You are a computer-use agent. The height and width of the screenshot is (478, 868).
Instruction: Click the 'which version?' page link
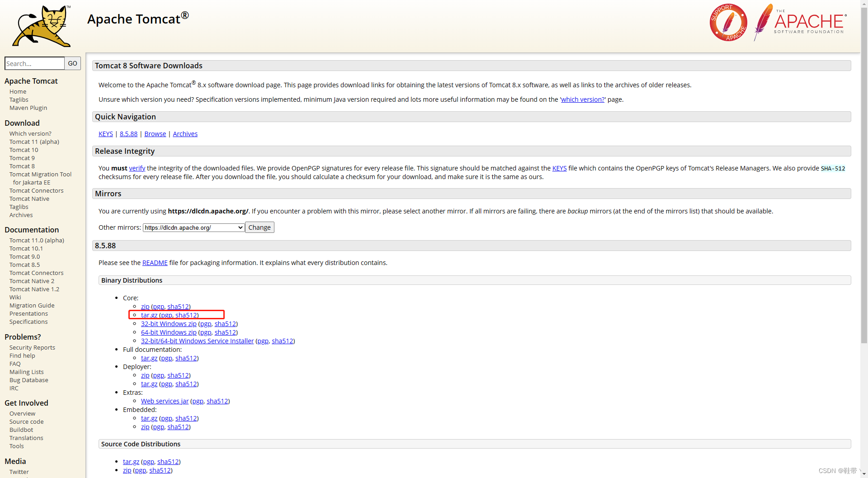pyautogui.click(x=583, y=99)
